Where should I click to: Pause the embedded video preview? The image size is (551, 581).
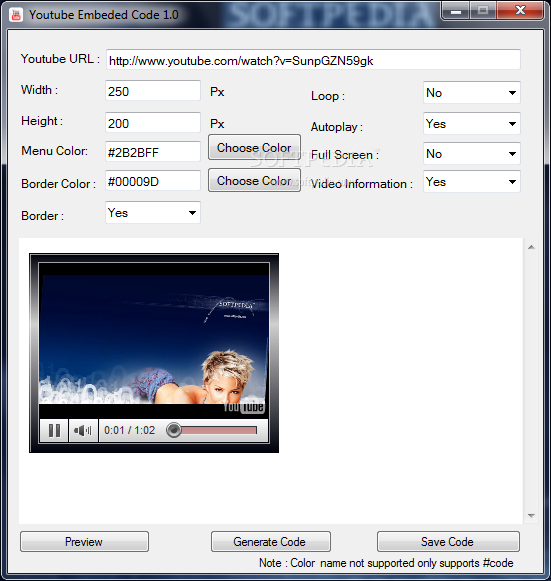(54, 431)
